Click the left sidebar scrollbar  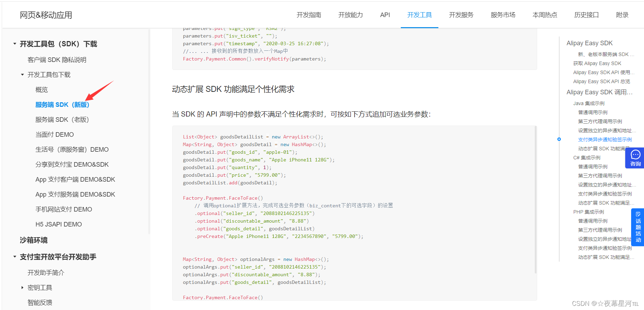pos(149,132)
